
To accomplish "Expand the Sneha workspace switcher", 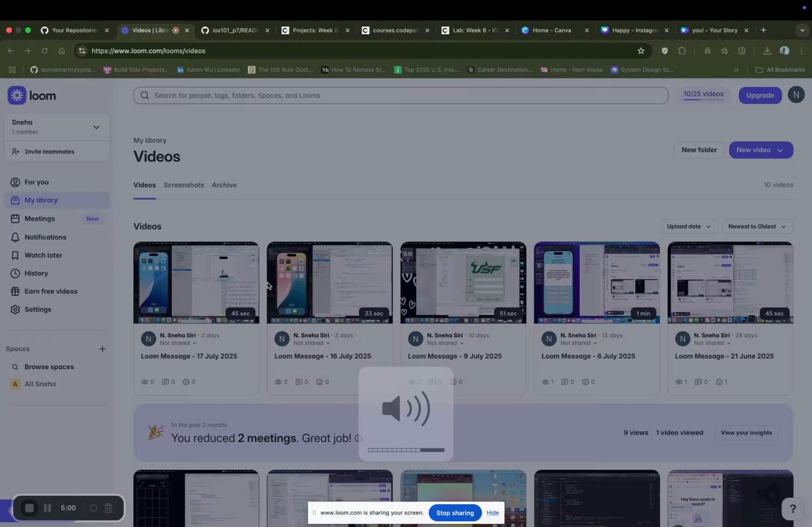I will [x=96, y=127].
